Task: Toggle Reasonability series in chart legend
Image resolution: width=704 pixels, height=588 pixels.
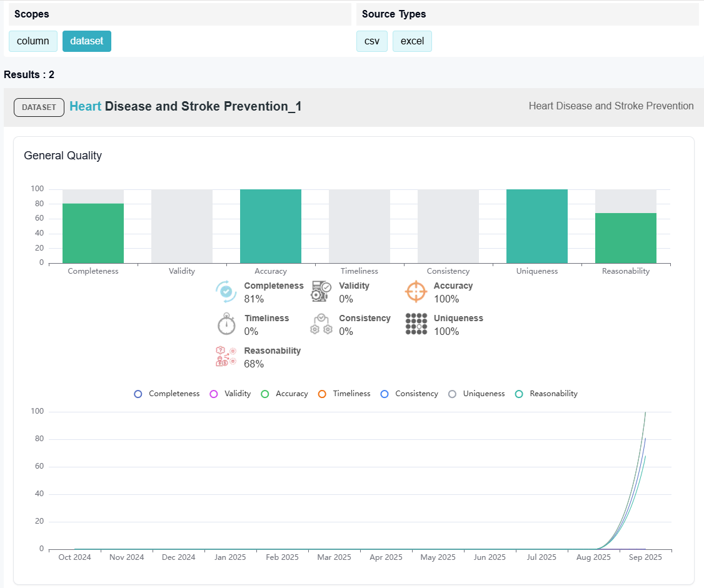Action: point(546,394)
